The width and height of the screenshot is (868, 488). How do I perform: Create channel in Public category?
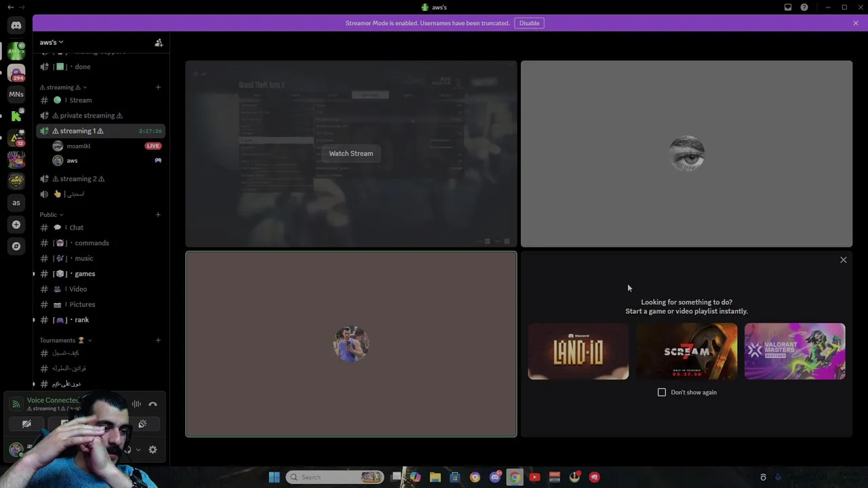pyautogui.click(x=158, y=214)
